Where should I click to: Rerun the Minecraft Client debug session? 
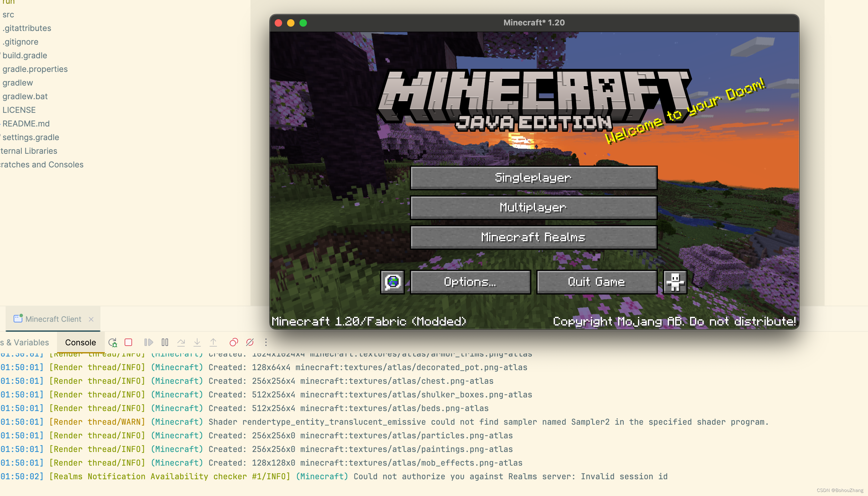[113, 342]
